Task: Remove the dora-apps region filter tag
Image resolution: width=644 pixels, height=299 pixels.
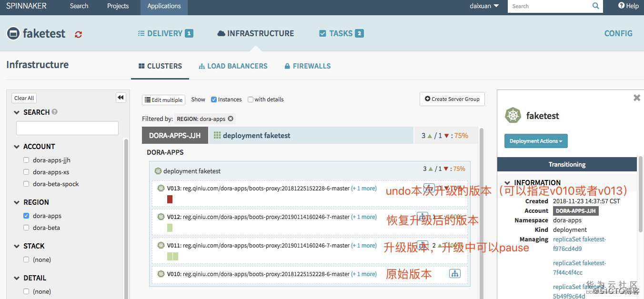Action: pyautogui.click(x=231, y=119)
